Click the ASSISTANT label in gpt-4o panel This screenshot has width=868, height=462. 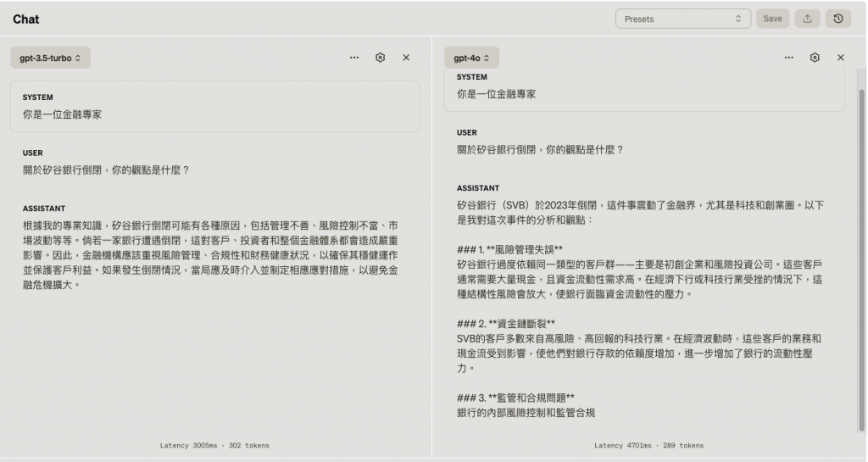point(478,188)
